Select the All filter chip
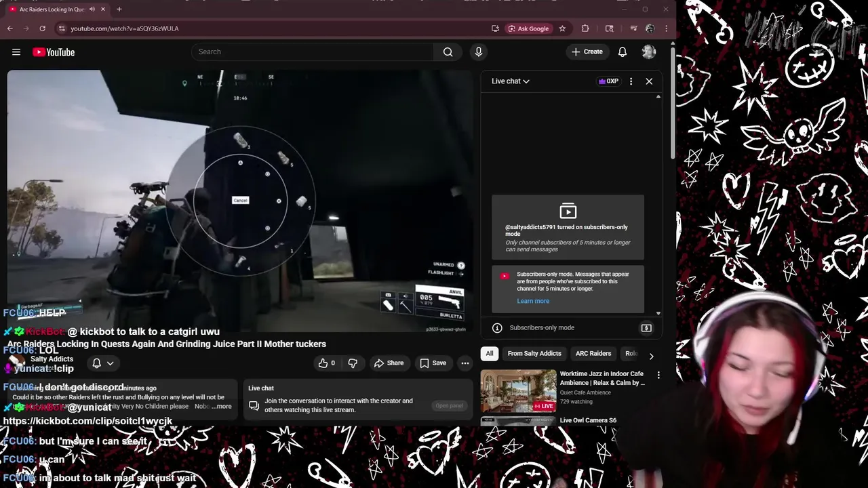The image size is (868, 488). point(490,354)
